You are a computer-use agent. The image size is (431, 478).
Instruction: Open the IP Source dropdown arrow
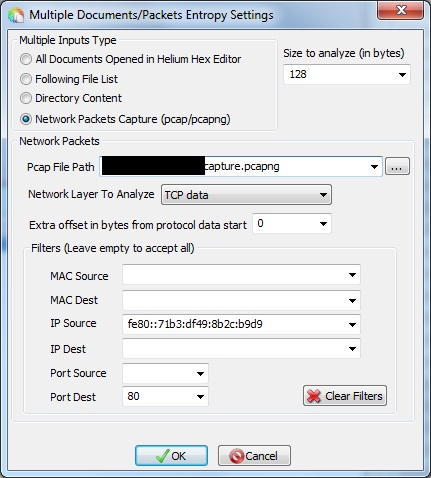352,324
